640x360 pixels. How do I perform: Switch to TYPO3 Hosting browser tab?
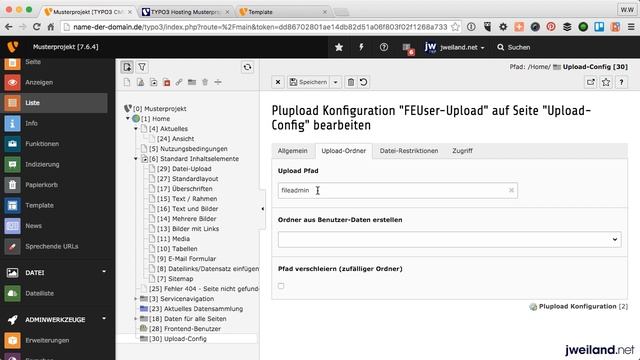[186, 12]
